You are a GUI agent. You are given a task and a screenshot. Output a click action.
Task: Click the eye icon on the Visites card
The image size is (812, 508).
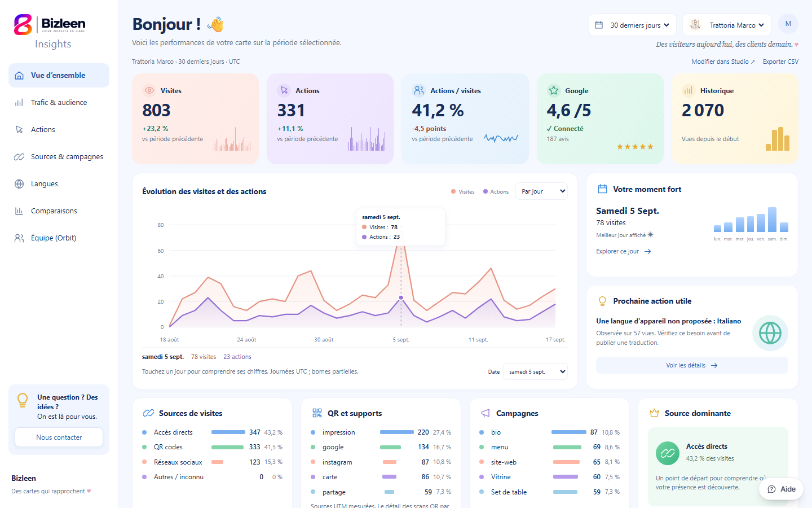149,90
